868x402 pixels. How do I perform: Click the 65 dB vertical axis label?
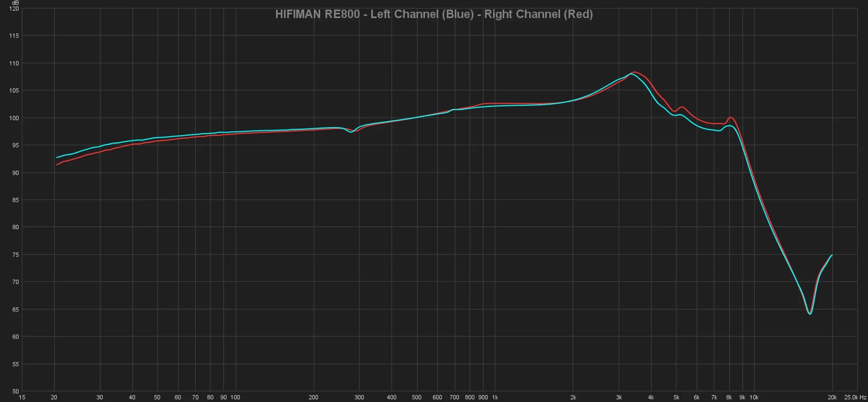point(15,309)
